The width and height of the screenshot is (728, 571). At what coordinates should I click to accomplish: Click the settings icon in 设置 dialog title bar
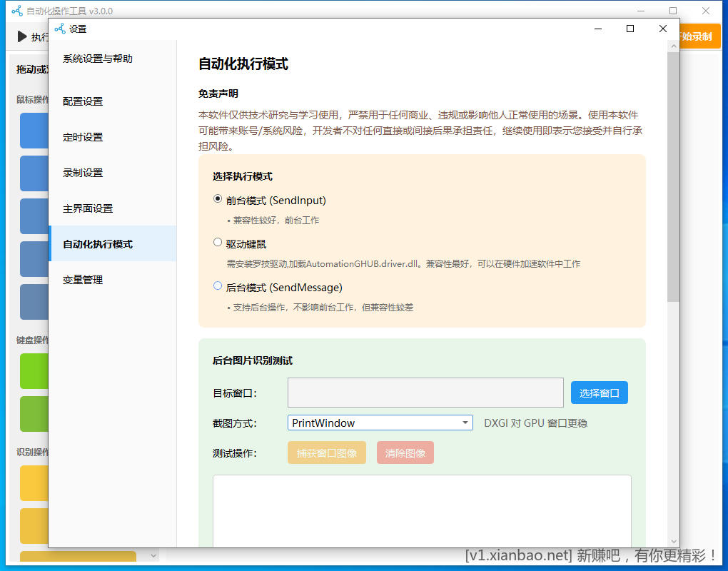59,29
